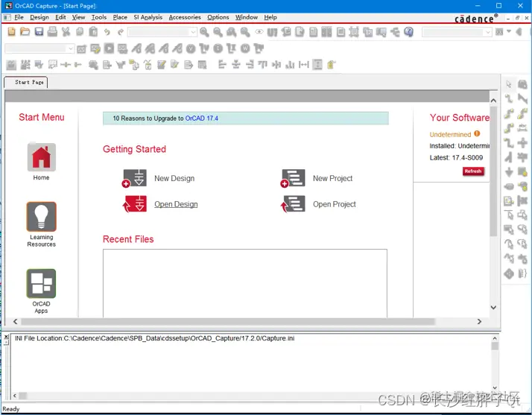The width and height of the screenshot is (532, 415).
Task: Click the Save floppy disk icon
Action: 39,32
